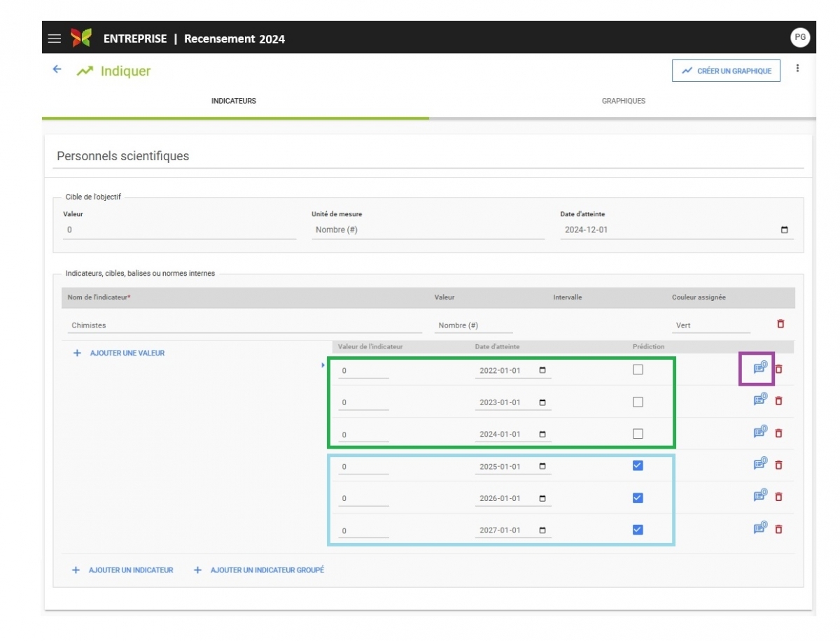Open date picker for Date d'atteinte 2024-12-01

[784, 230]
